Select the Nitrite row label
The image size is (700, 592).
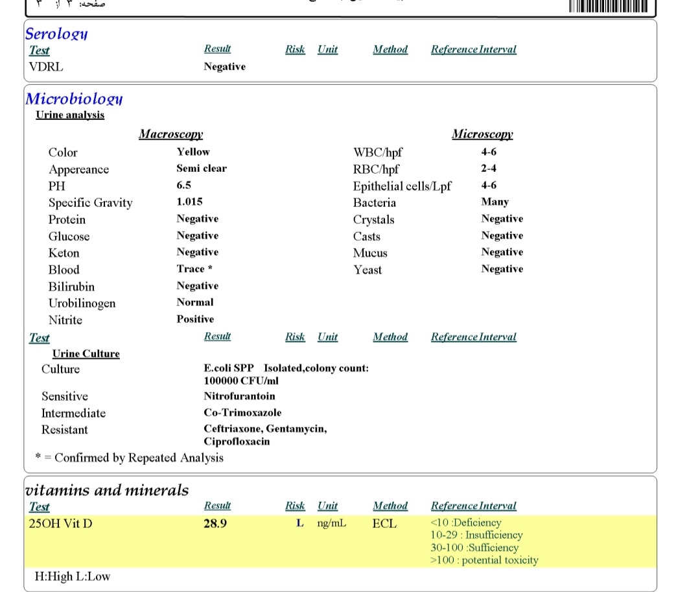(x=65, y=320)
